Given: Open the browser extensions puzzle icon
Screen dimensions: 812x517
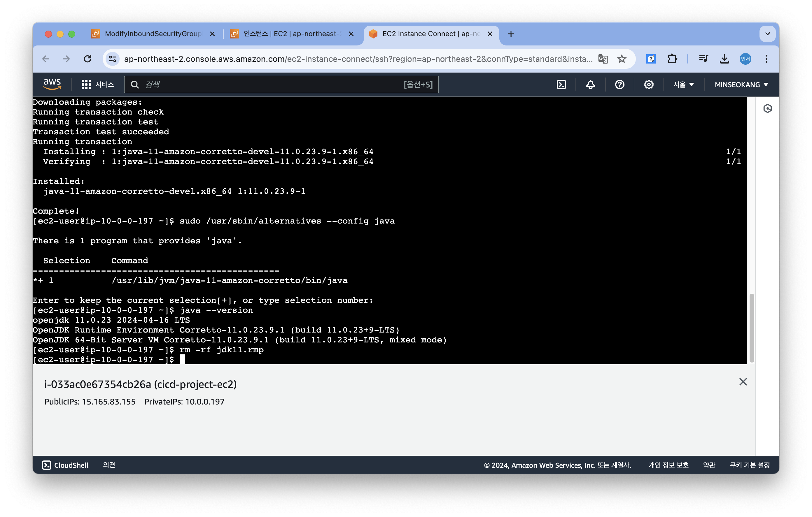Looking at the screenshot, I should 672,59.
